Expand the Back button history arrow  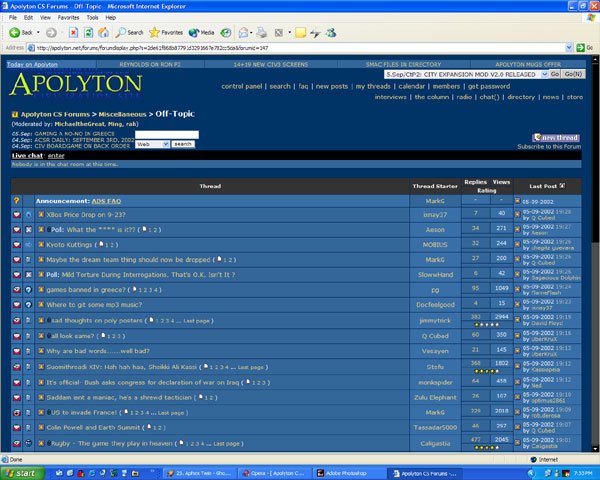tap(40, 32)
